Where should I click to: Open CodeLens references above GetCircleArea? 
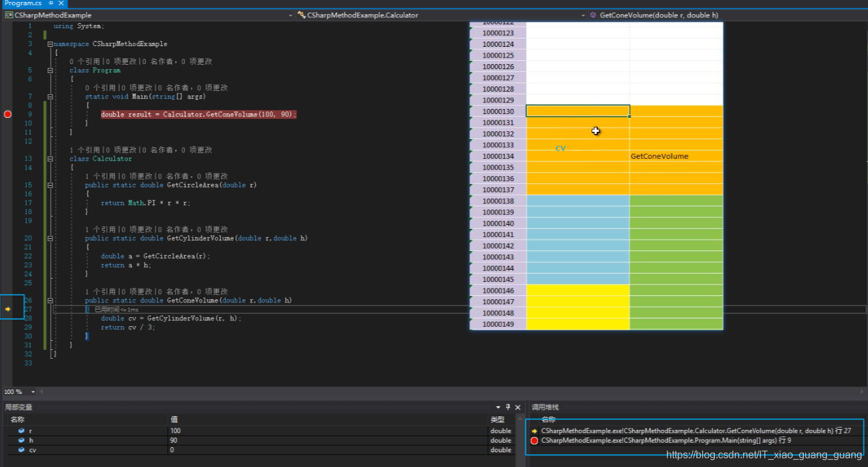[100, 176]
